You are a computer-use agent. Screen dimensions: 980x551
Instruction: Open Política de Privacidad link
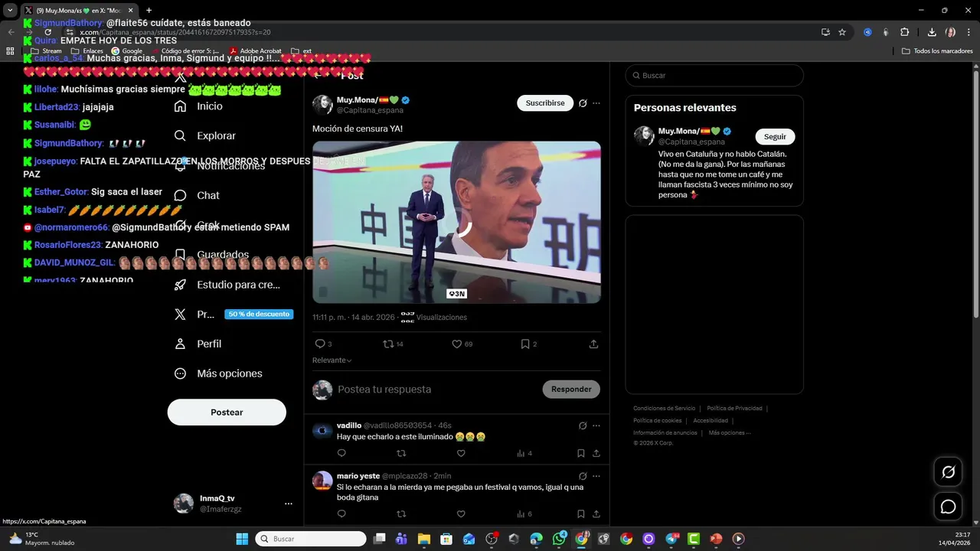tap(734, 409)
